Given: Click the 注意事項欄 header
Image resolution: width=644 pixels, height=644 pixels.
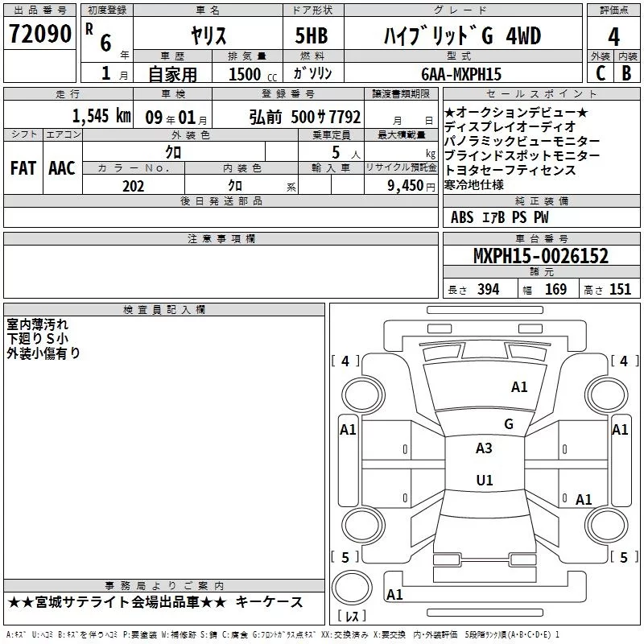Looking at the screenshot, I should tap(221, 238).
